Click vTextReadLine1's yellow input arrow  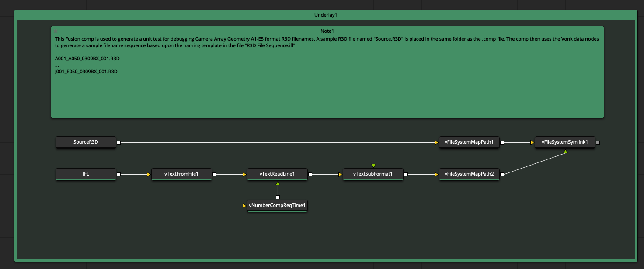click(244, 174)
